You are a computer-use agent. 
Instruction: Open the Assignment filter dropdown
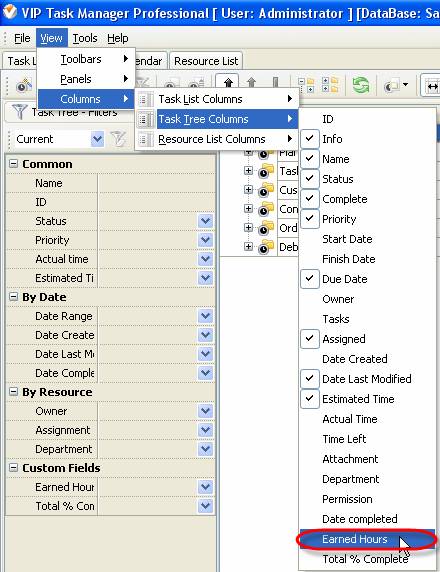pos(206,430)
